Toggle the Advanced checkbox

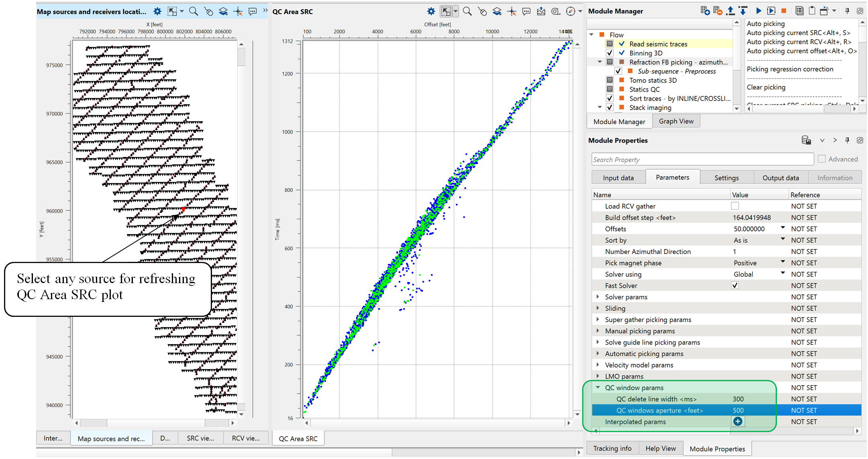(x=822, y=159)
